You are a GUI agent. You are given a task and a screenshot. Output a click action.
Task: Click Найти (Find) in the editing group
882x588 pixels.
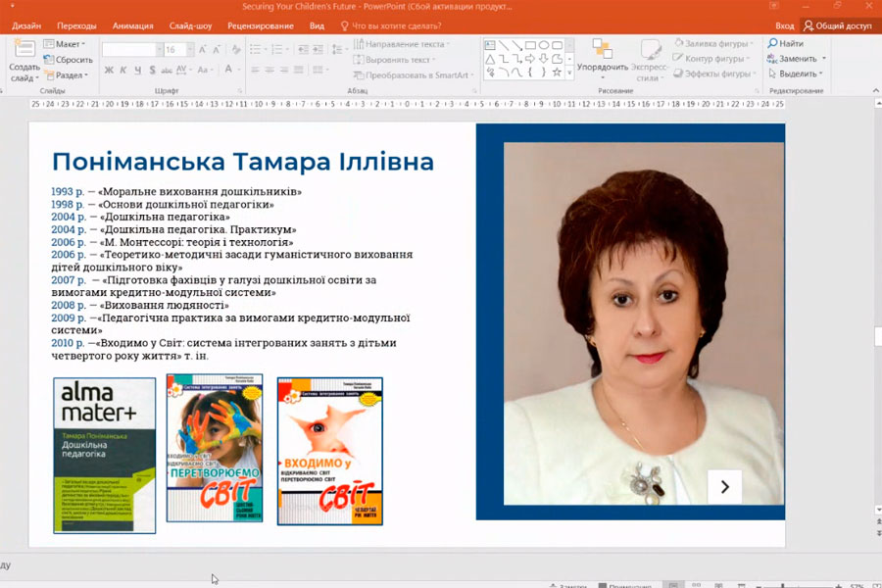point(786,44)
